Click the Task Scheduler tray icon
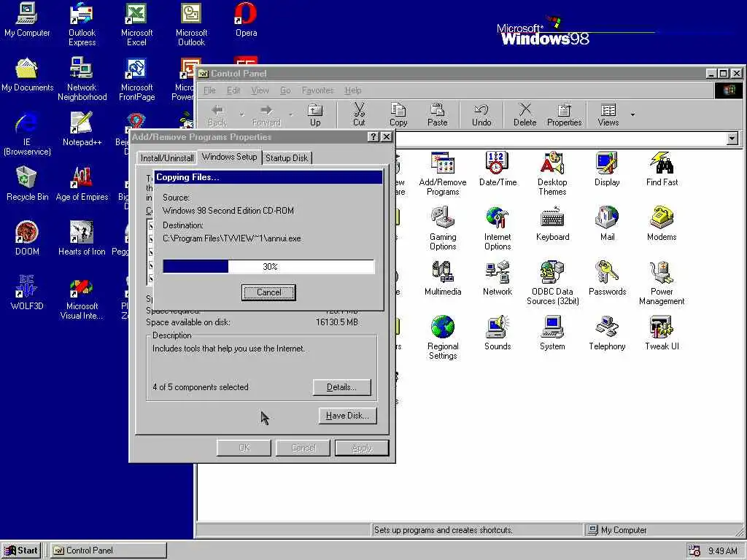 (694, 551)
